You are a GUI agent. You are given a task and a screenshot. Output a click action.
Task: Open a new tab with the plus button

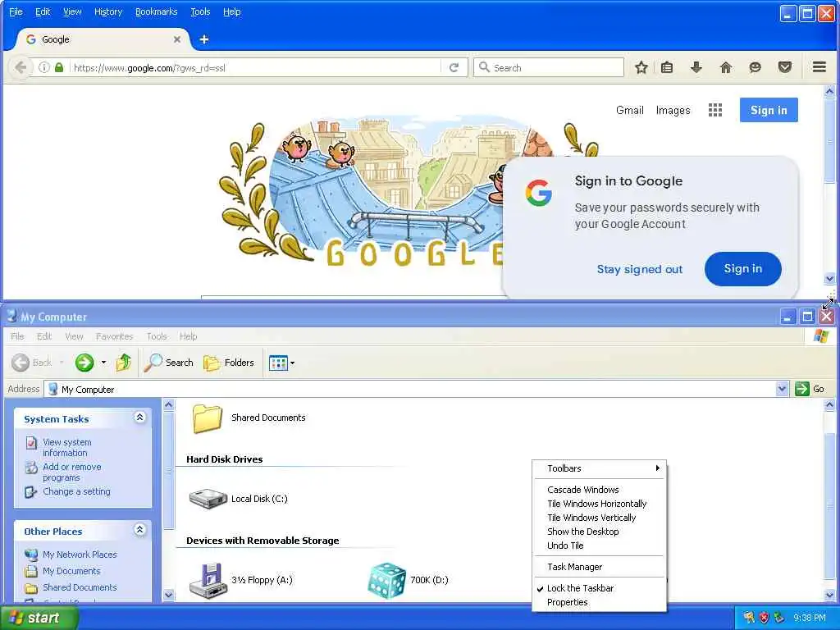(x=204, y=39)
